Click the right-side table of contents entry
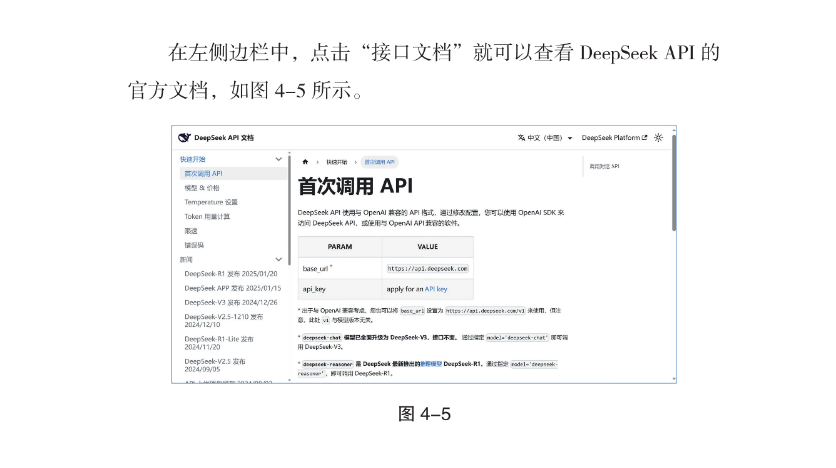The image size is (836, 468). point(604,166)
